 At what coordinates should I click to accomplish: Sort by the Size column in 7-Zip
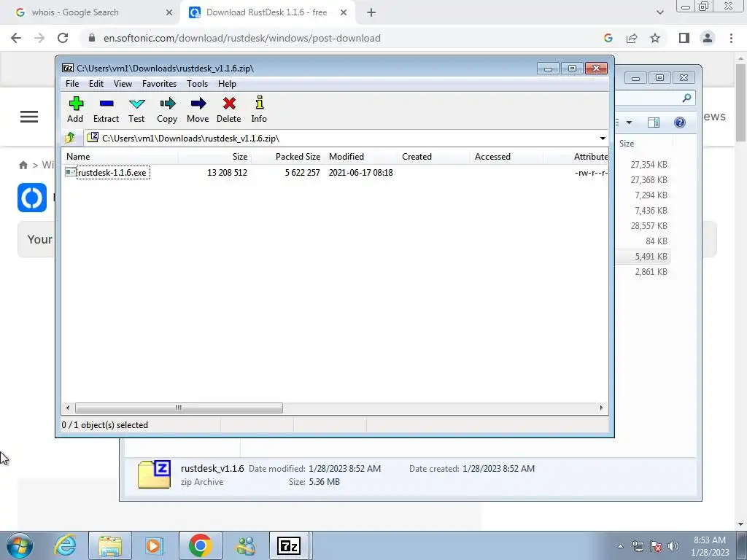tap(215, 157)
